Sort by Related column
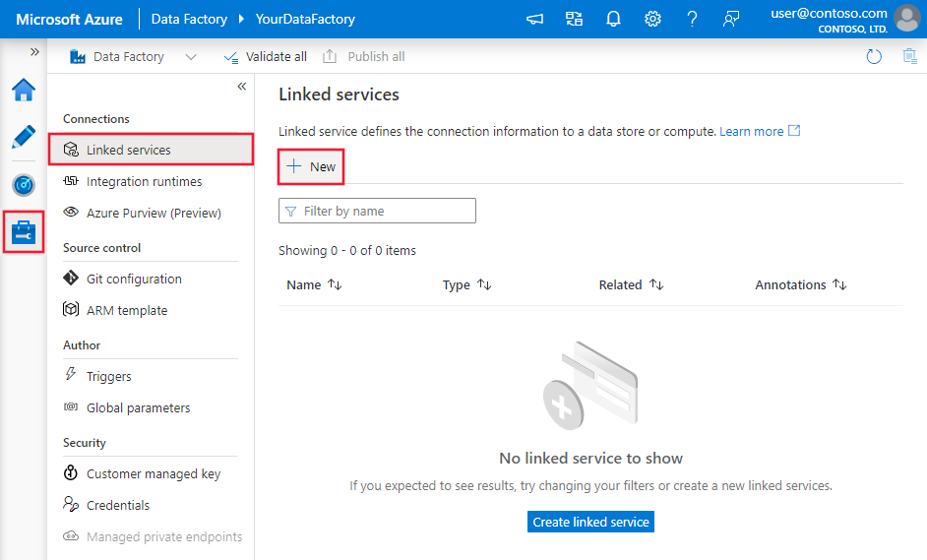Image resolution: width=927 pixels, height=560 pixels. [631, 285]
